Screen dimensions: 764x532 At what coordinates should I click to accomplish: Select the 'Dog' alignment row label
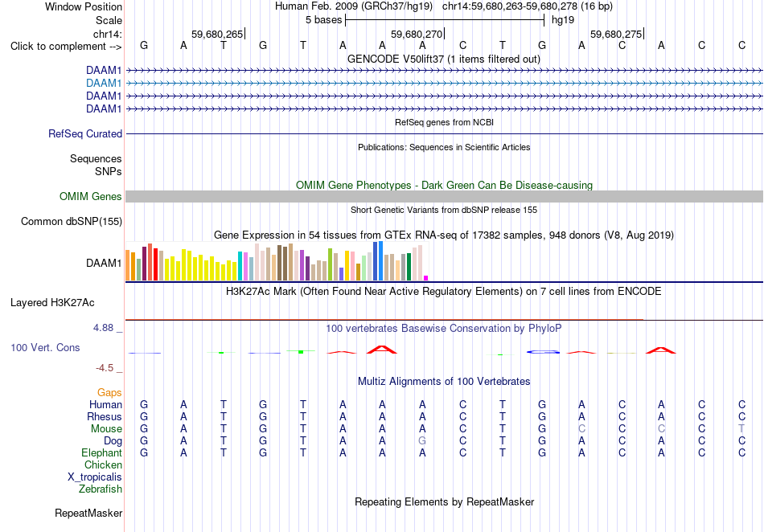(x=113, y=441)
